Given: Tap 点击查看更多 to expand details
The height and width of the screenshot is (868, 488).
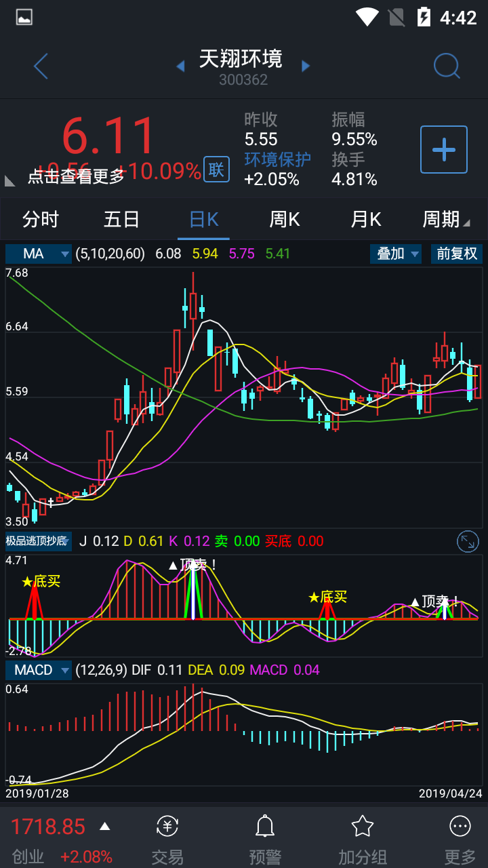Looking at the screenshot, I should [76, 176].
